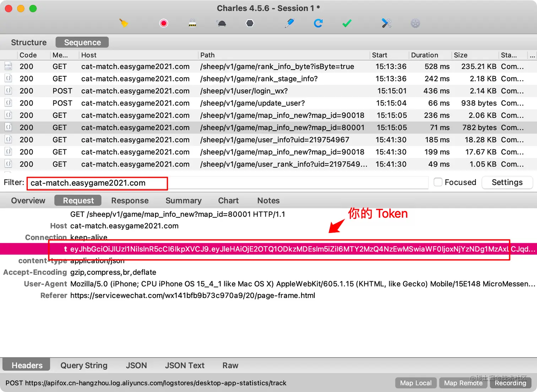Click the JSON icon for login_wx row
537x392 pixels.
pos(8,91)
